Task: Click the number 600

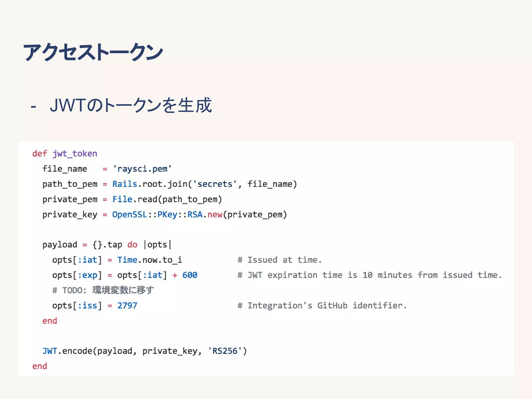Action: click(190, 275)
